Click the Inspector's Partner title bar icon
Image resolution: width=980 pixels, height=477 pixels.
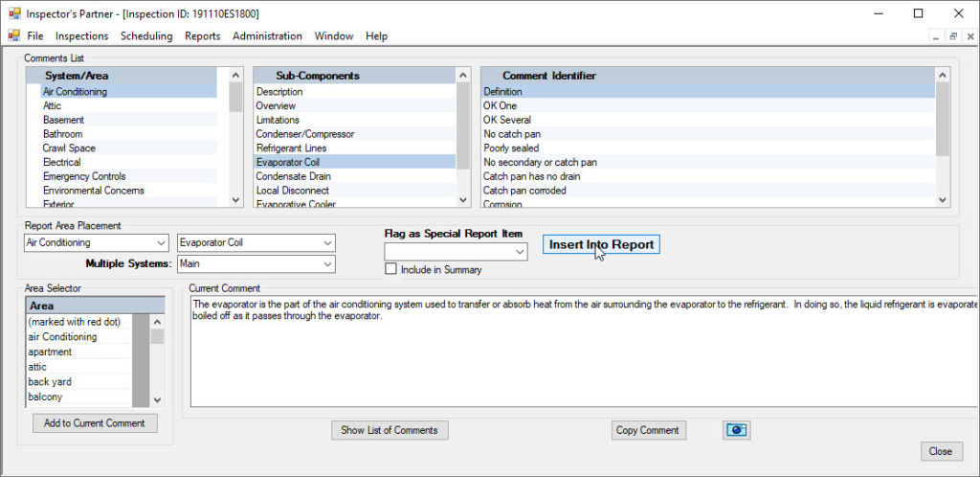point(13,13)
